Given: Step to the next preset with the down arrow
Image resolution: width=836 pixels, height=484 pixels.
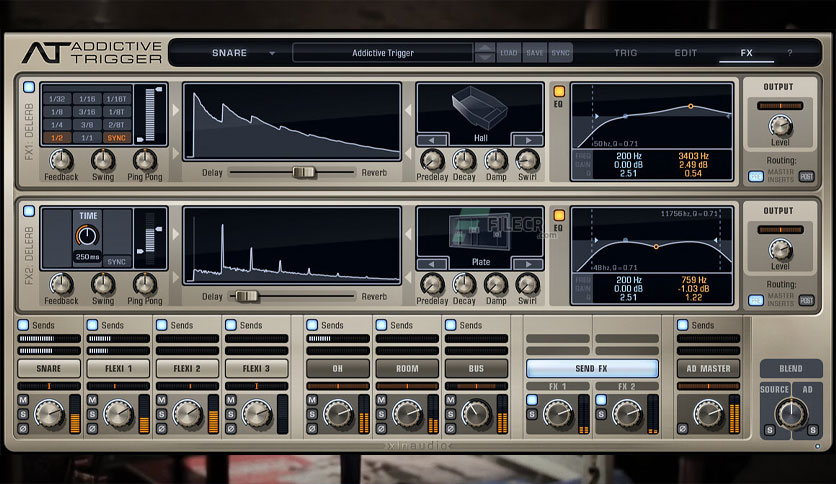Looking at the screenshot, I should tap(484, 58).
